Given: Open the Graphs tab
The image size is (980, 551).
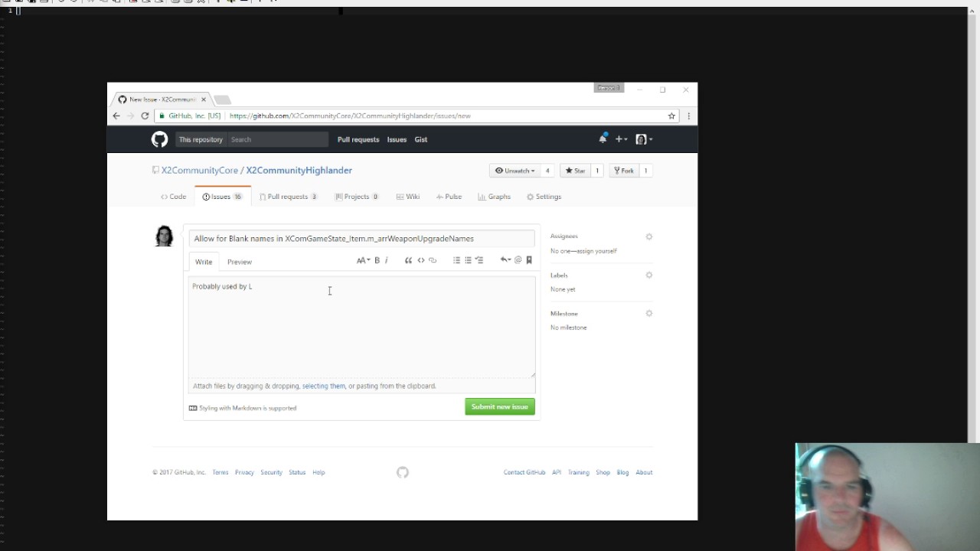Looking at the screenshot, I should [494, 197].
